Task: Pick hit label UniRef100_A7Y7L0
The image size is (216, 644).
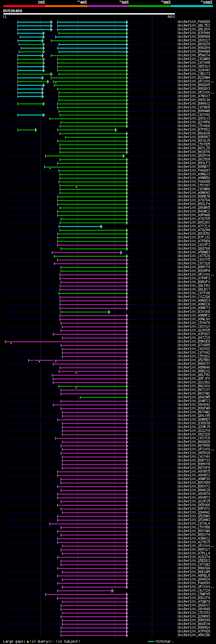Action: (x=194, y=226)
